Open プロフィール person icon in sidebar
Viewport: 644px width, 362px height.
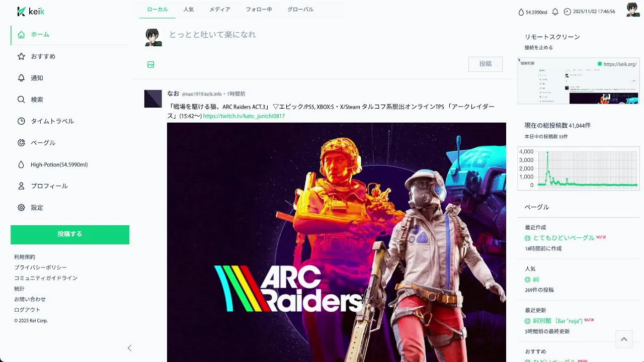coord(21,186)
